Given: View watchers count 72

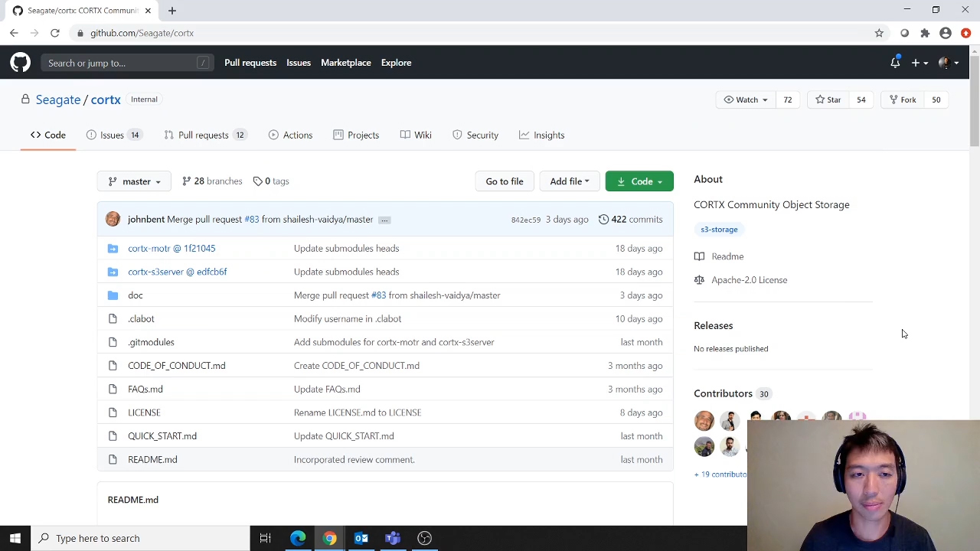Looking at the screenshot, I should pos(787,99).
